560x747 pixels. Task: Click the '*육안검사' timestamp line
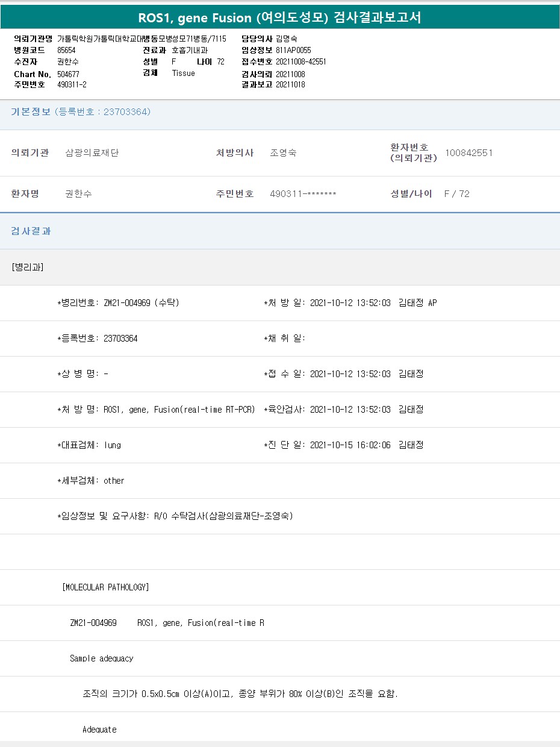coord(343,410)
